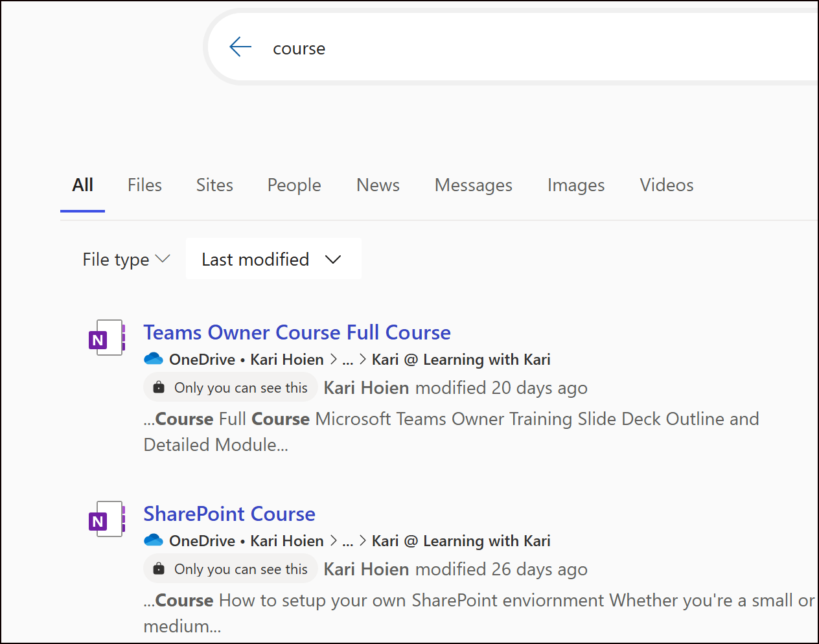This screenshot has width=819, height=644.
Task: Click the back arrow in search box
Action: coord(240,47)
